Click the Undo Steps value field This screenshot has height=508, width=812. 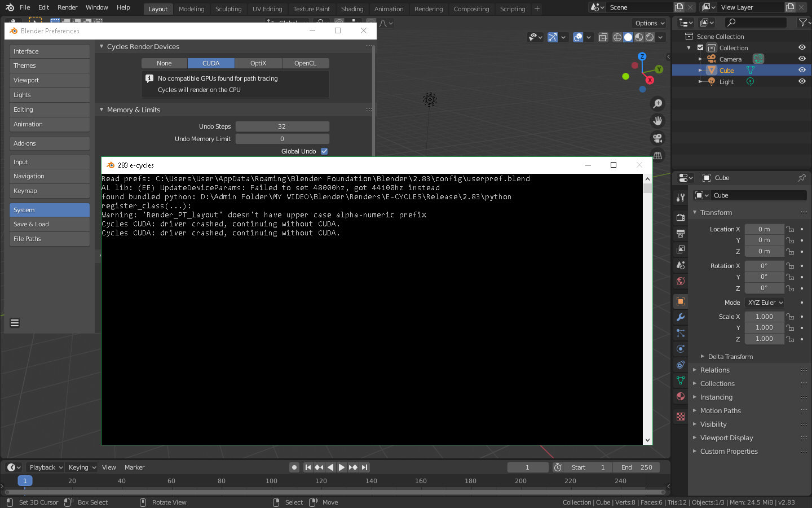pyautogui.click(x=282, y=126)
